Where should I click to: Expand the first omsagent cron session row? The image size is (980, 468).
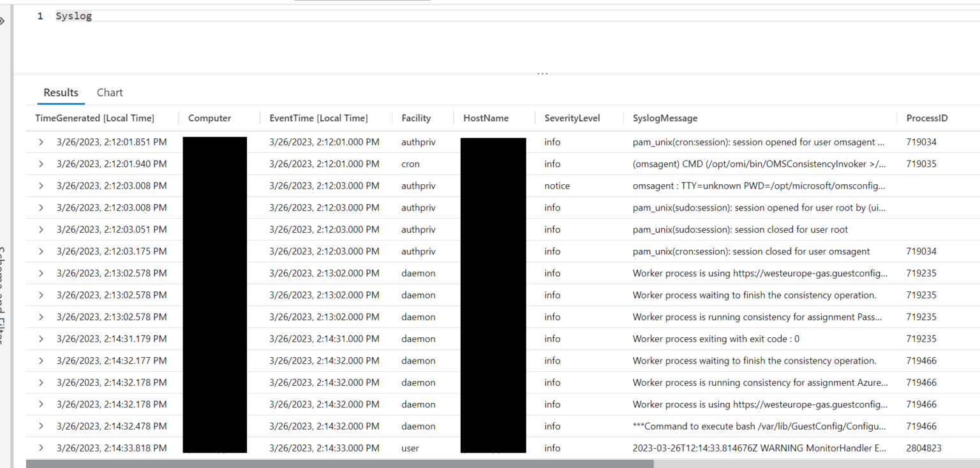coord(40,142)
